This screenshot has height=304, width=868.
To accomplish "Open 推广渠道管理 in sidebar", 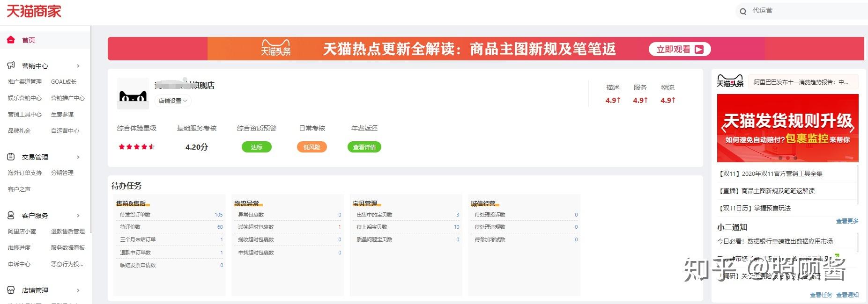I will click(x=25, y=82).
